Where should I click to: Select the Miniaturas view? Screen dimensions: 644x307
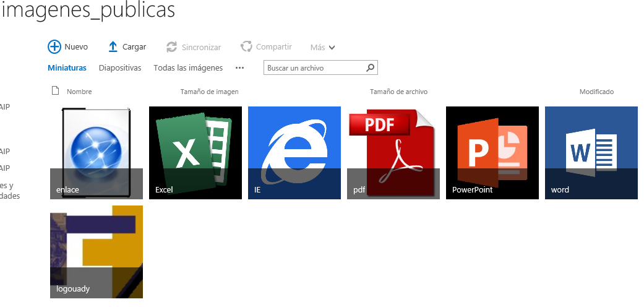click(67, 68)
